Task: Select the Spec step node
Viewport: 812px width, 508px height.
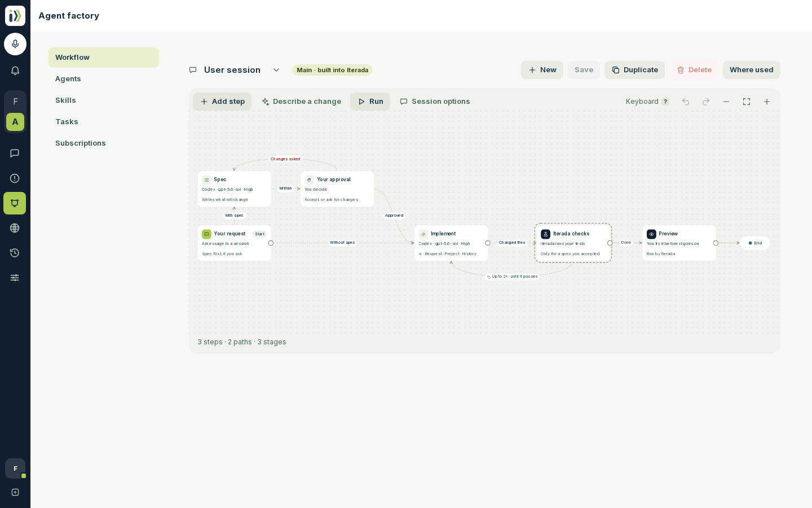Action: (234, 189)
